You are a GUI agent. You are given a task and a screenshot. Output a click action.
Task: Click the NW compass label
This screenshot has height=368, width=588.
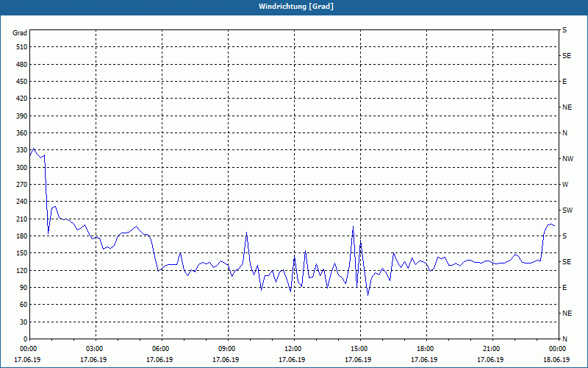tap(567, 159)
